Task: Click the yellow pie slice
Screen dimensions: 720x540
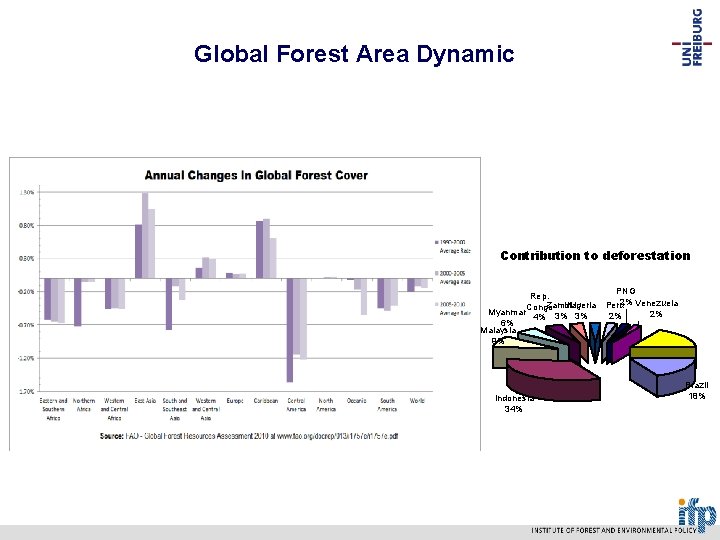Action: [663, 343]
